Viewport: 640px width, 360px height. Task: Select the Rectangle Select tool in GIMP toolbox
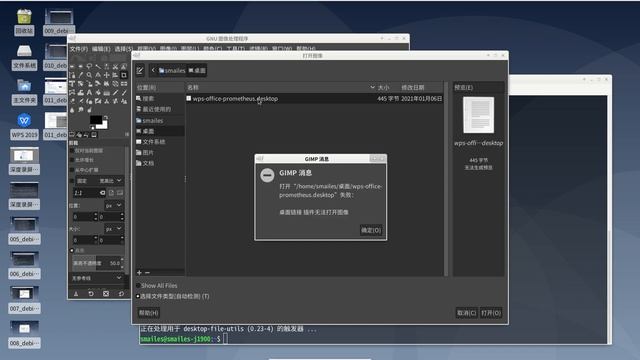tap(72, 66)
